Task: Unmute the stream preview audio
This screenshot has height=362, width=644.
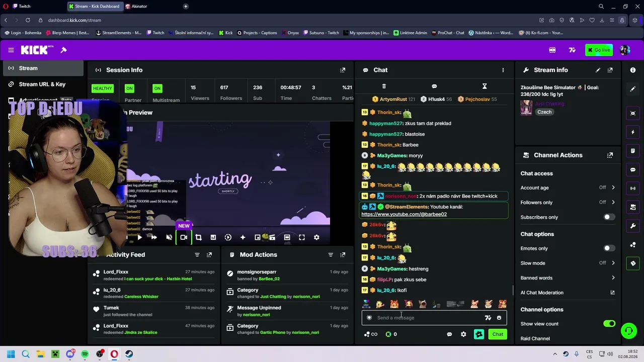Action: (x=169, y=237)
